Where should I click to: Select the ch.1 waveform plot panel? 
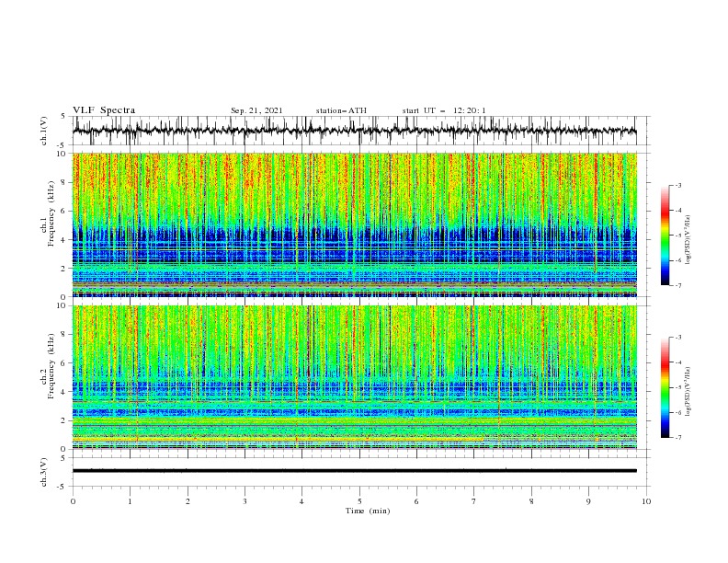tap(360, 131)
